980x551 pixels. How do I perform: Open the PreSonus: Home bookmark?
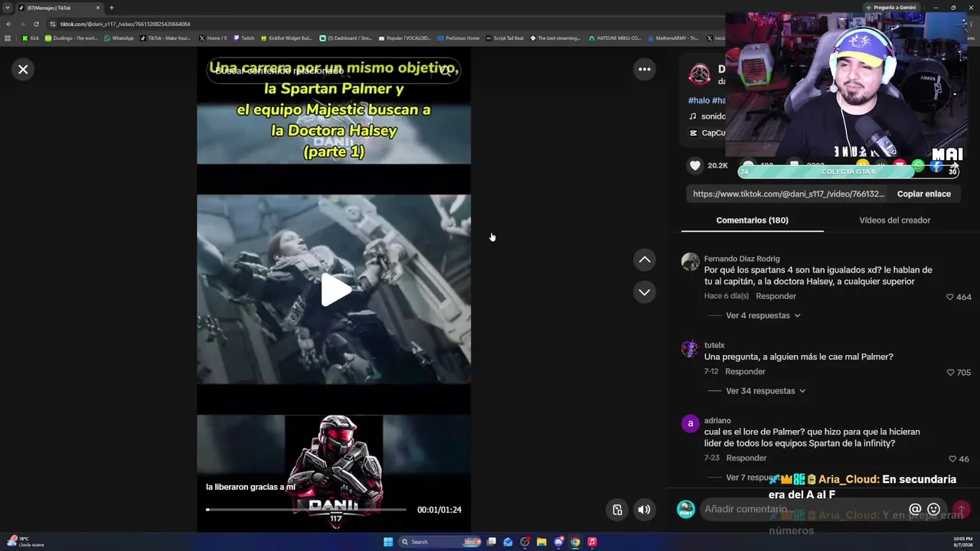(458, 38)
